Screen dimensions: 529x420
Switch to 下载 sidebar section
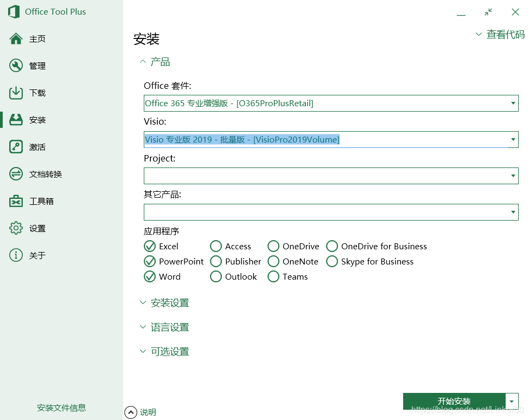37,93
